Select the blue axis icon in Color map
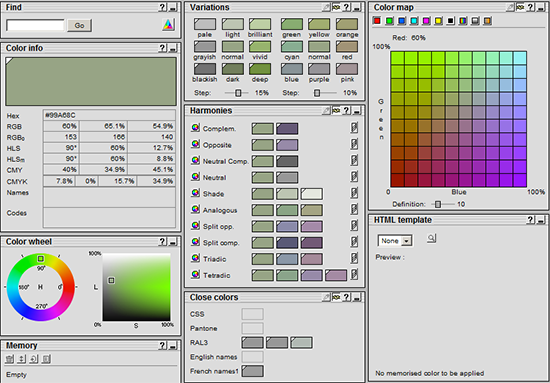The width and height of the screenshot is (550, 383). pyautogui.click(x=402, y=21)
